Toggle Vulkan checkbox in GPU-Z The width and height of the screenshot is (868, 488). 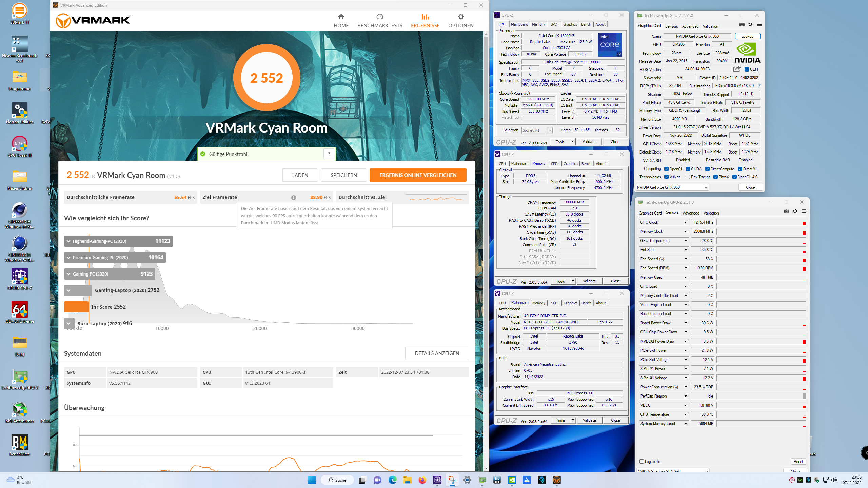[667, 177]
